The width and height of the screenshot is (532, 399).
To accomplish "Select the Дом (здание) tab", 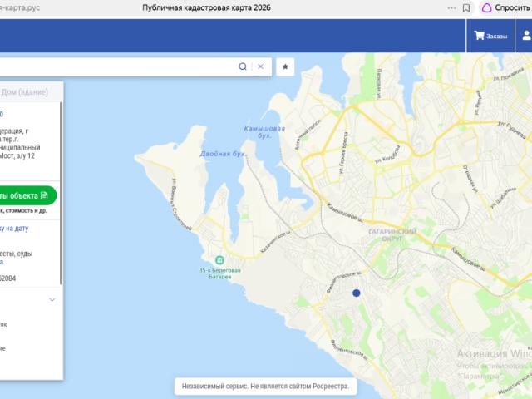I will 24,92.
